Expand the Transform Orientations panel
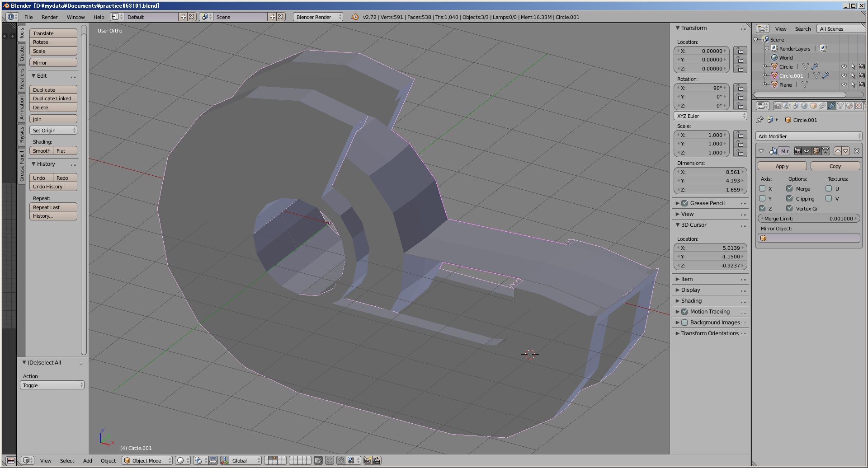868x468 pixels. [710, 333]
